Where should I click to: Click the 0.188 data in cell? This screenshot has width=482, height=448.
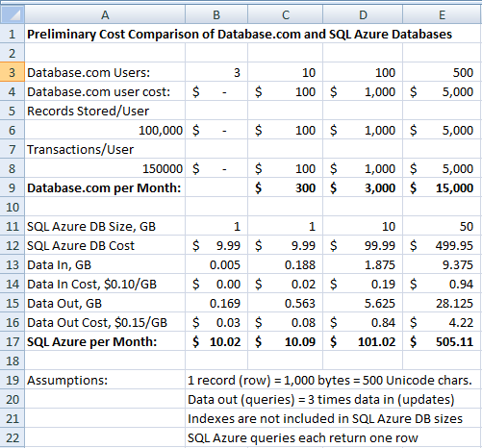click(x=285, y=264)
